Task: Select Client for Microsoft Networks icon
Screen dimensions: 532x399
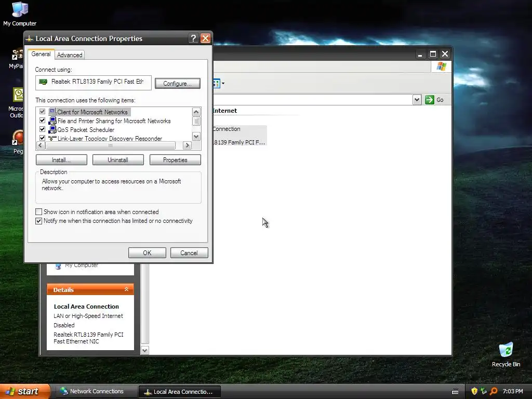Action: point(52,112)
